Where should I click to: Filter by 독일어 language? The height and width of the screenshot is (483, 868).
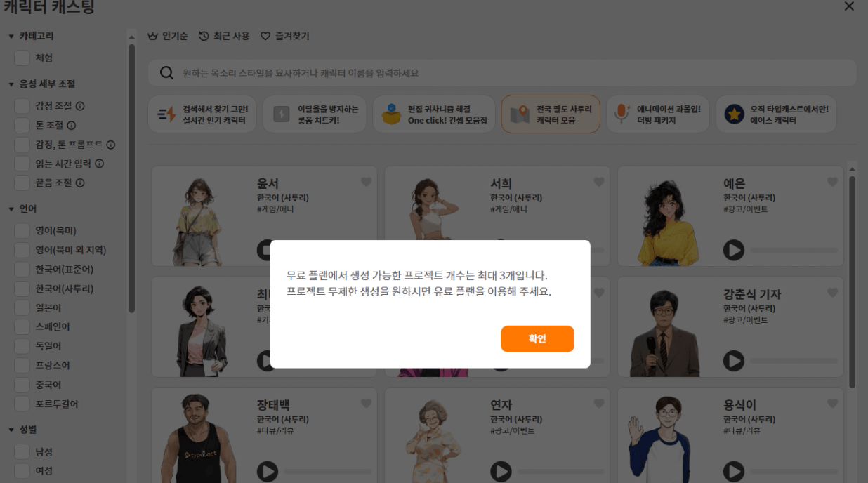click(22, 346)
